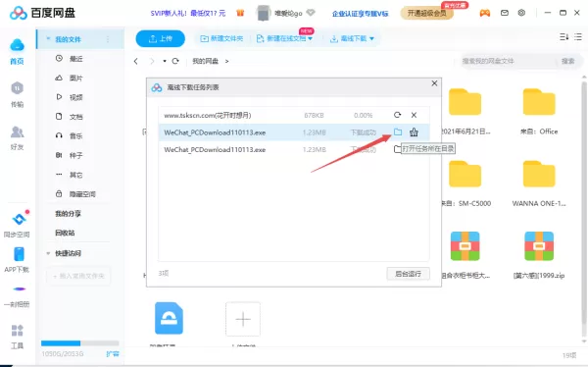Open the sort order icon
The height and width of the screenshot is (367, 588).
tap(564, 37)
